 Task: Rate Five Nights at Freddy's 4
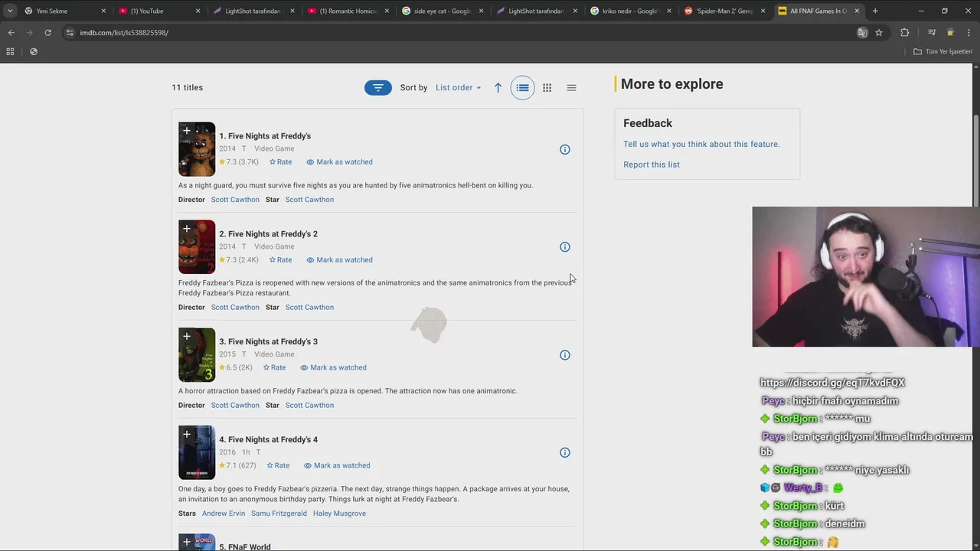(279, 465)
